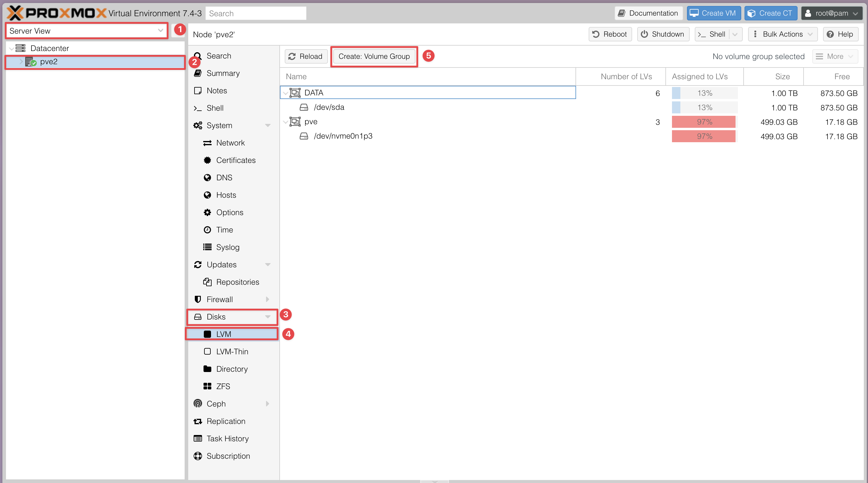The width and height of the screenshot is (868, 483).
Task: Open the DNS configuration
Action: (224, 177)
